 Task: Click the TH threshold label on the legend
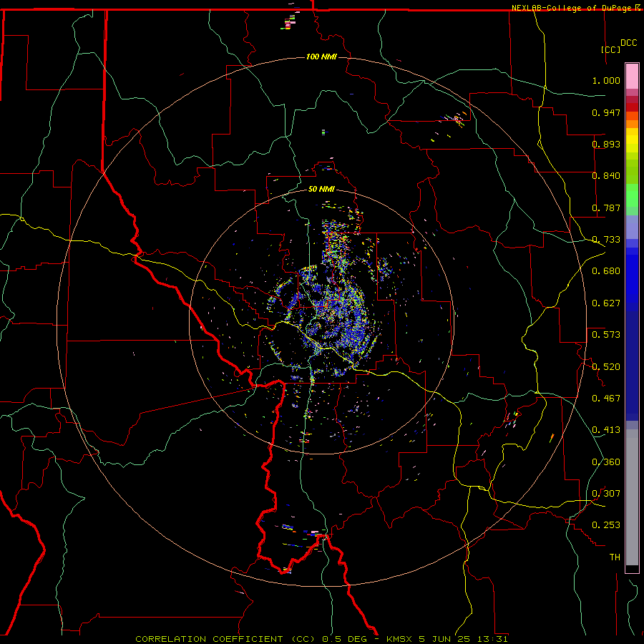[x=615, y=557]
